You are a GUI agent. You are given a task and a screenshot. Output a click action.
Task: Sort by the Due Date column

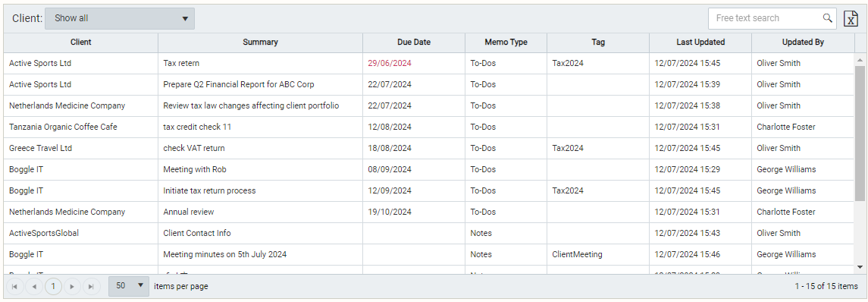pos(413,42)
